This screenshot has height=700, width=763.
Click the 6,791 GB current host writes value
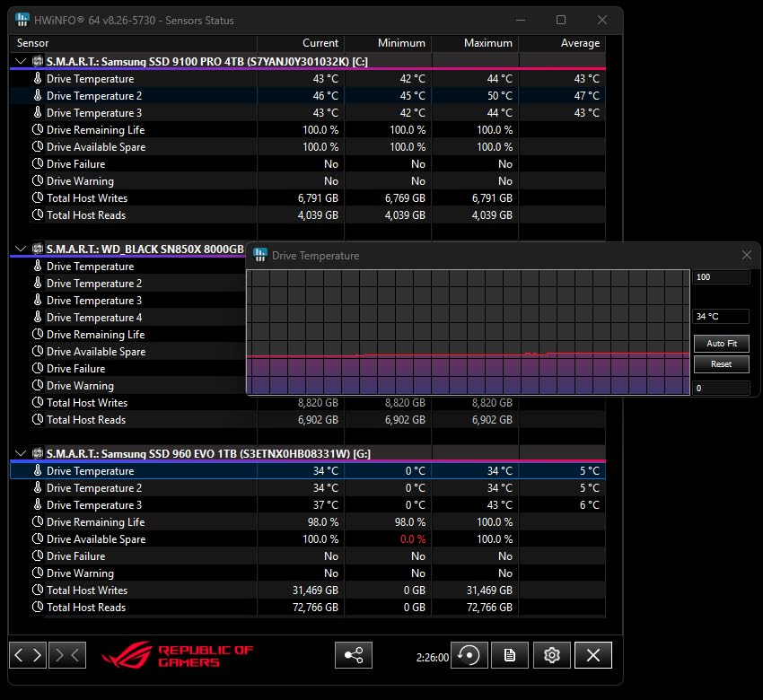tap(318, 198)
